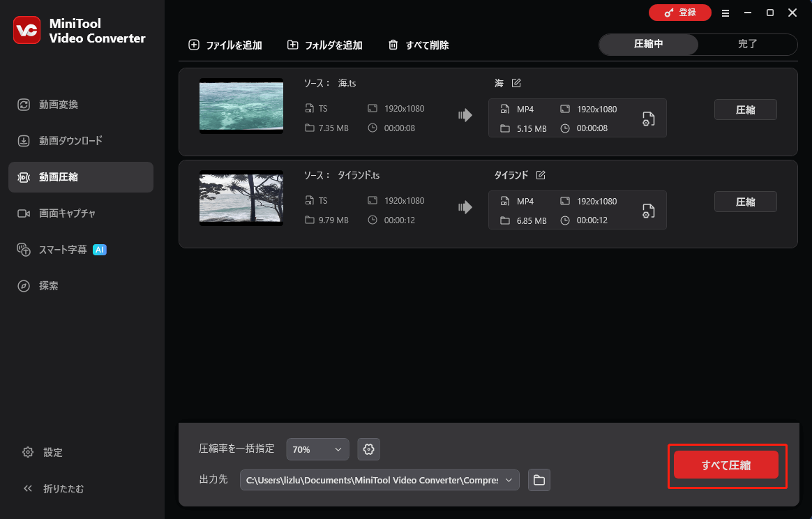Select the 圧縮中 (compressing) tab

[x=648, y=44]
